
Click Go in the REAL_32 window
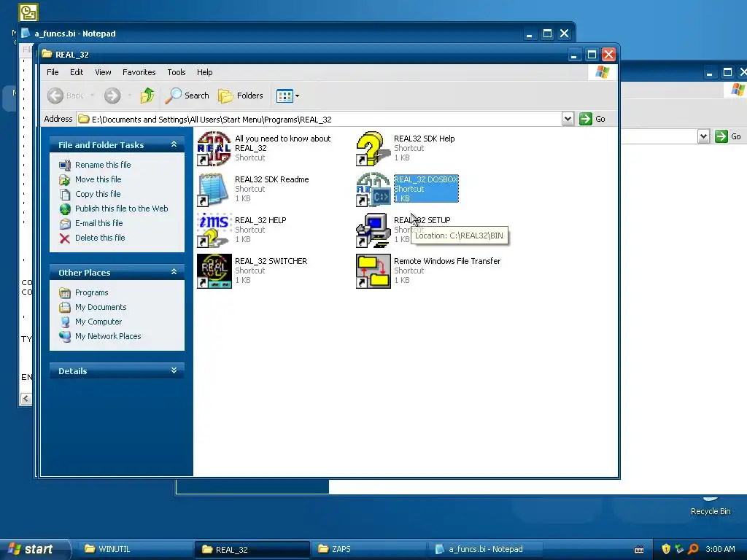point(592,119)
